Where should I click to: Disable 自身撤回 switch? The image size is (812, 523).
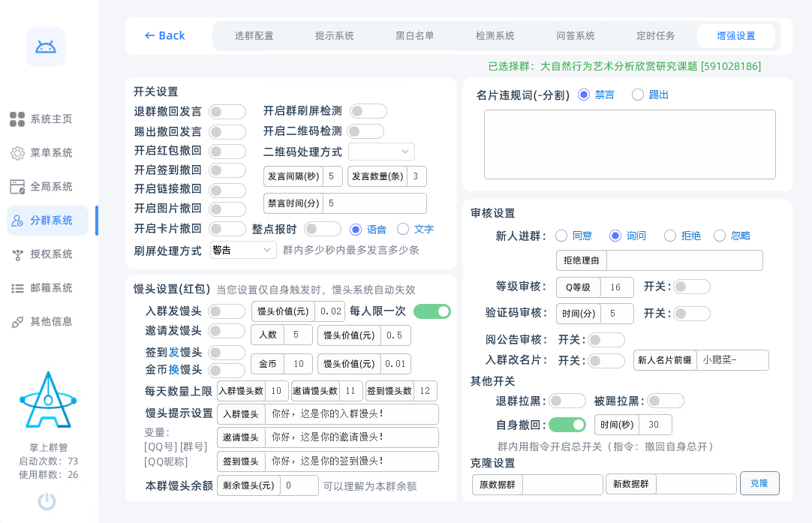567,425
